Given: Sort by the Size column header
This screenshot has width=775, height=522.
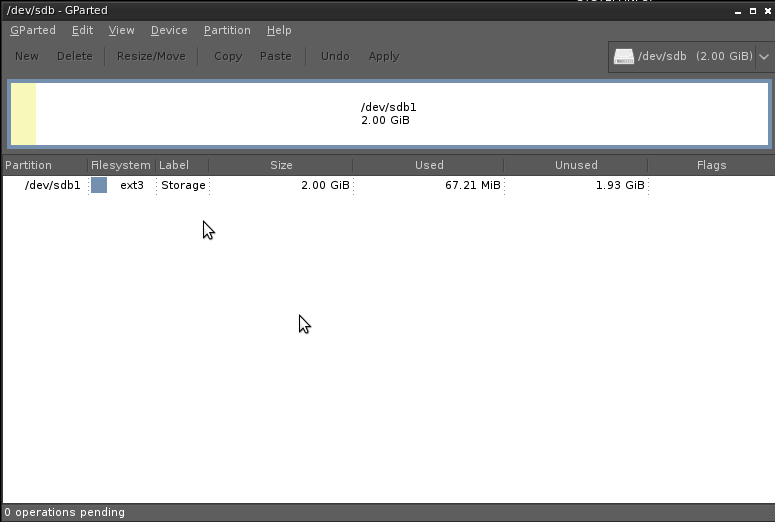Looking at the screenshot, I should coord(281,165).
